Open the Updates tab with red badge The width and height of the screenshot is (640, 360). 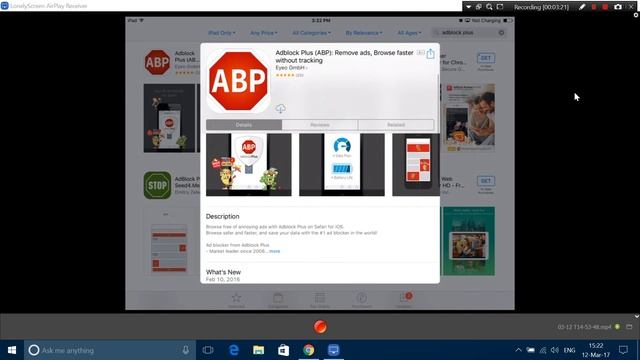[x=404, y=300]
